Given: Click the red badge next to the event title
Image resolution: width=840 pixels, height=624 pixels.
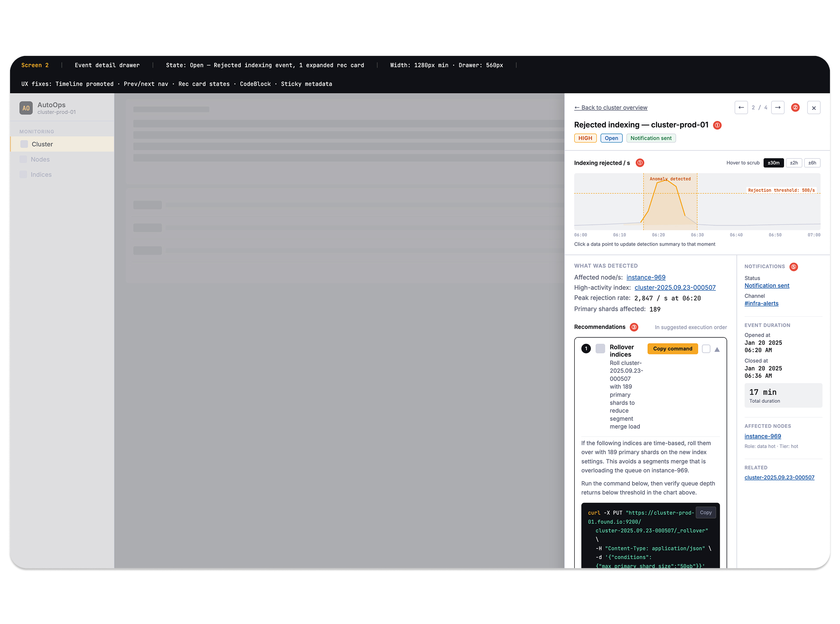Looking at the screenshot, I should pos(717,125).
